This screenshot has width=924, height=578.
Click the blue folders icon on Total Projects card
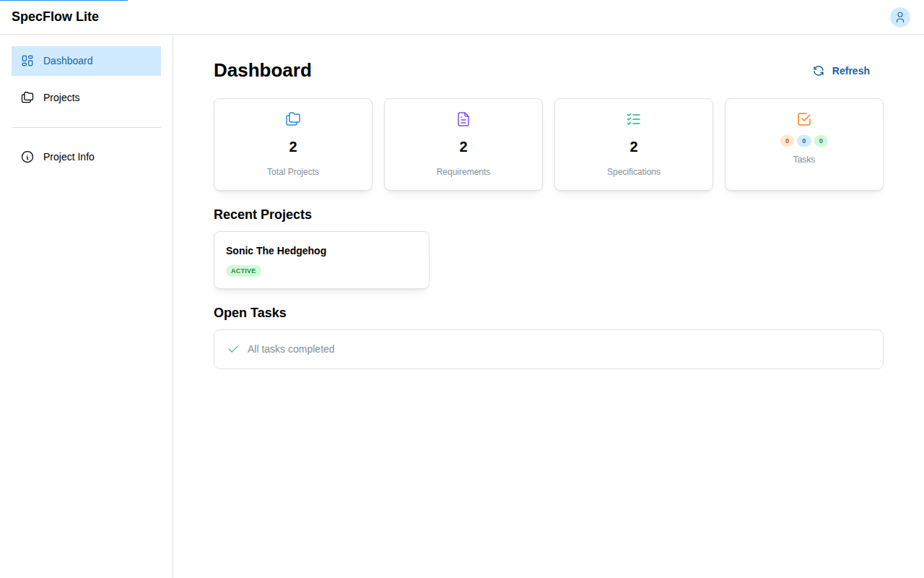click(x=293, y=119)
